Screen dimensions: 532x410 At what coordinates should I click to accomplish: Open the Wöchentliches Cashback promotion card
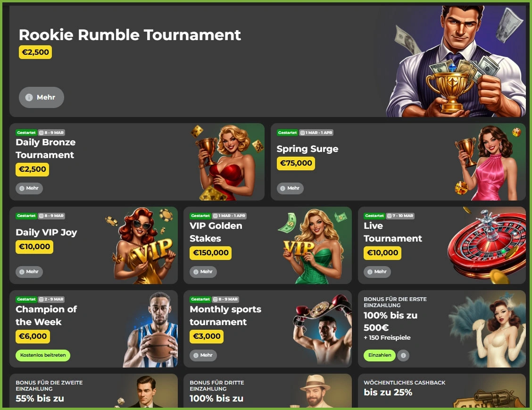pyautogui.click(x=442, y=391)
